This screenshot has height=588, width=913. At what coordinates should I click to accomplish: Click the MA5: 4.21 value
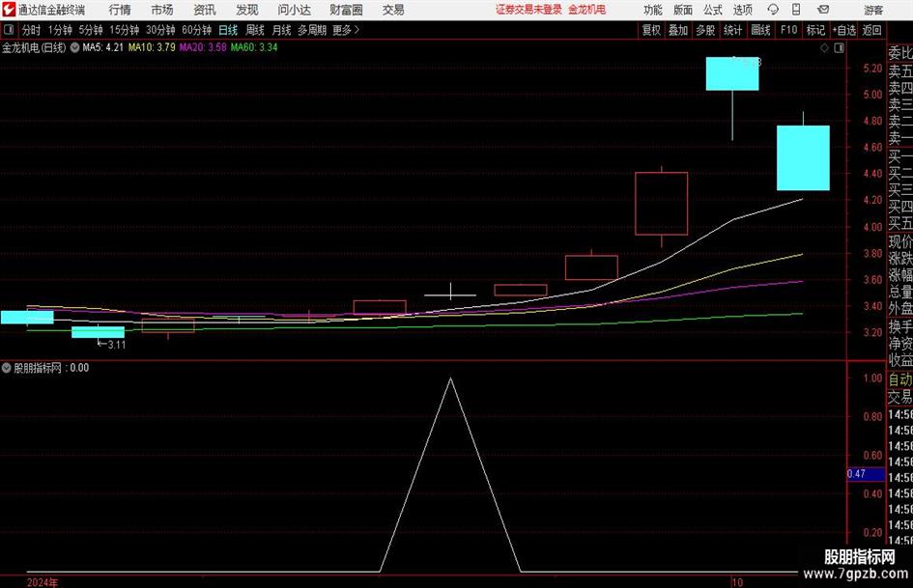point(103,47)
